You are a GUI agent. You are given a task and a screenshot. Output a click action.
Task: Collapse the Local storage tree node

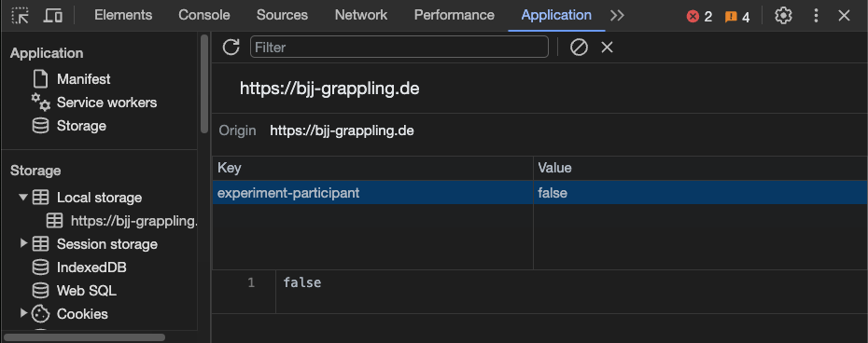[23, 197]
